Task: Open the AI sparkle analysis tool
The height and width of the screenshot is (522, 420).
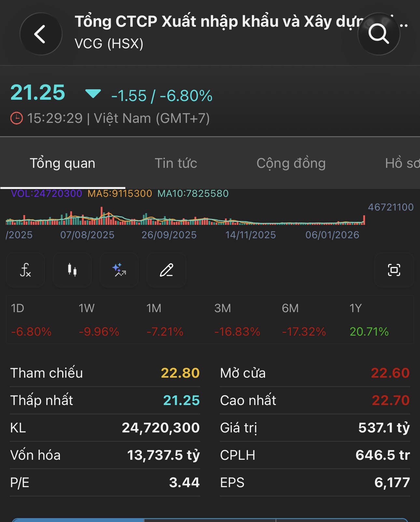Action: 119,270
